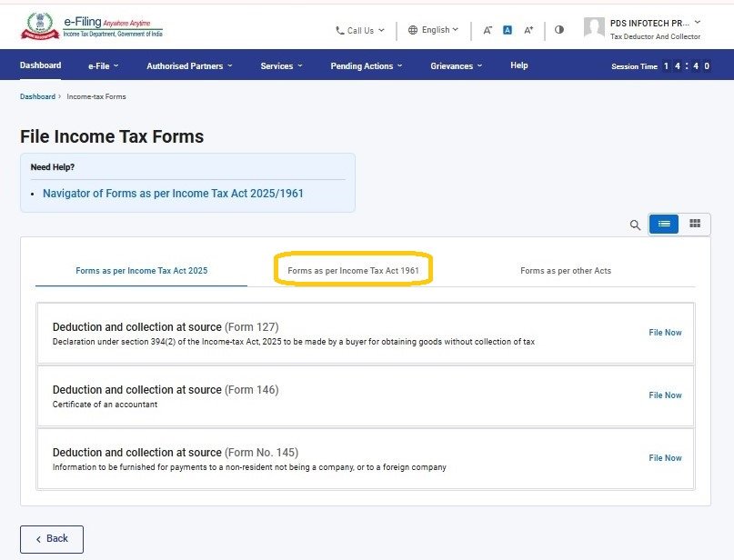
Task: Click the non-resident payments description text
Action: (x=249, y=467)
